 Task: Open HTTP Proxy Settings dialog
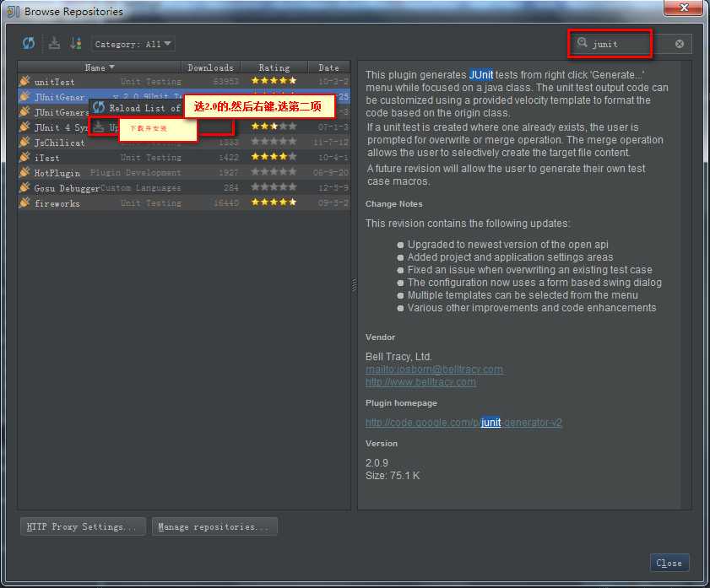[83, 526]
